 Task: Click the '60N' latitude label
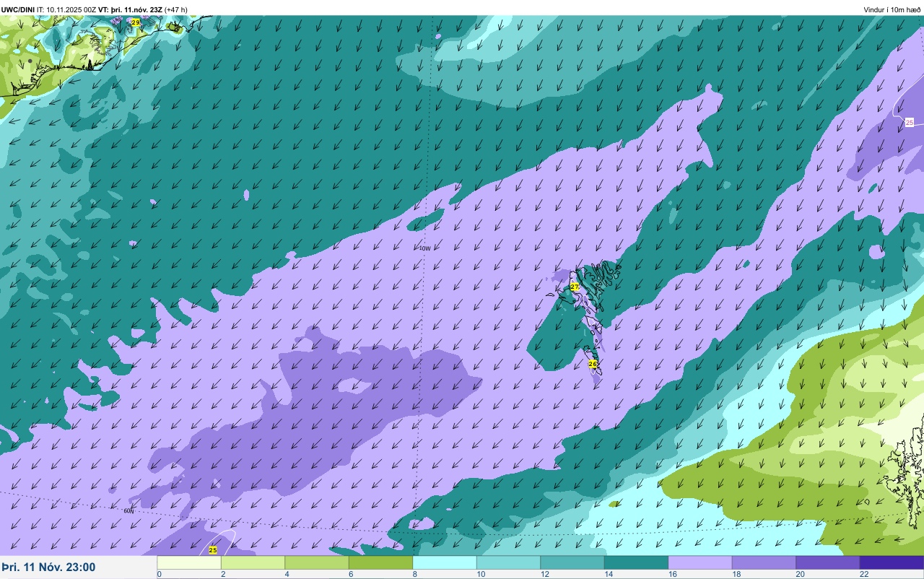(128, 510)
